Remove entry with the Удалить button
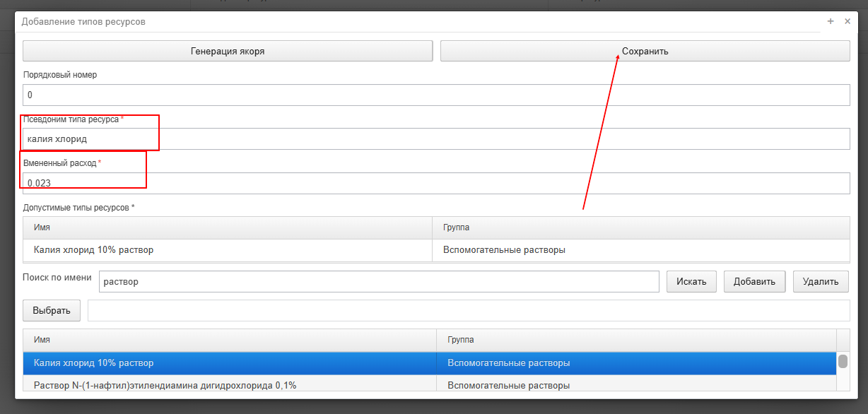Image resolution: width=868 pixels, height=414 pixels. (x=821, y=281)
